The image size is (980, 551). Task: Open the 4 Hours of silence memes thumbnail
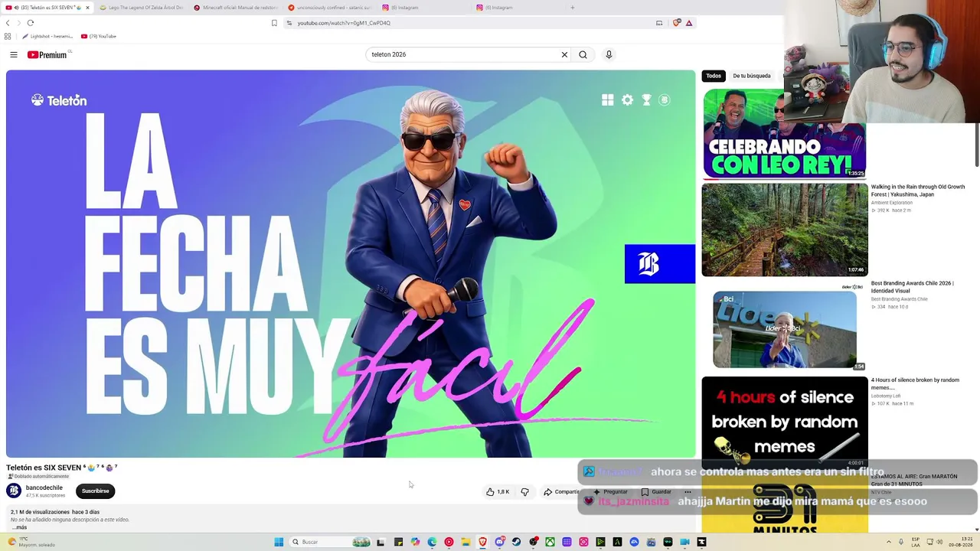point(785,421)
